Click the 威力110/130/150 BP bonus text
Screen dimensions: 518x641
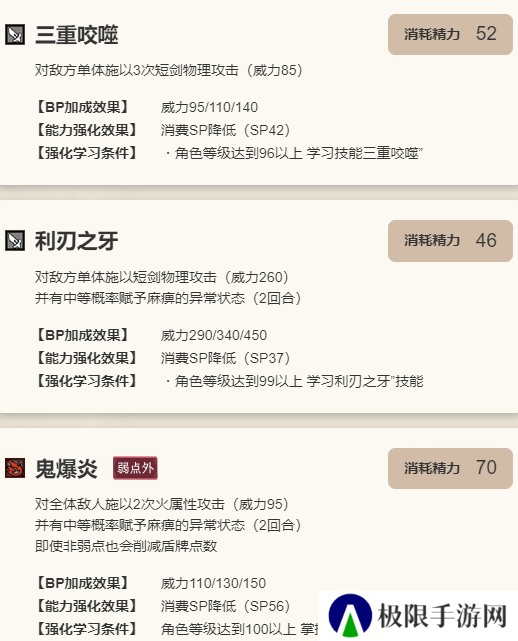coord(213,583)
